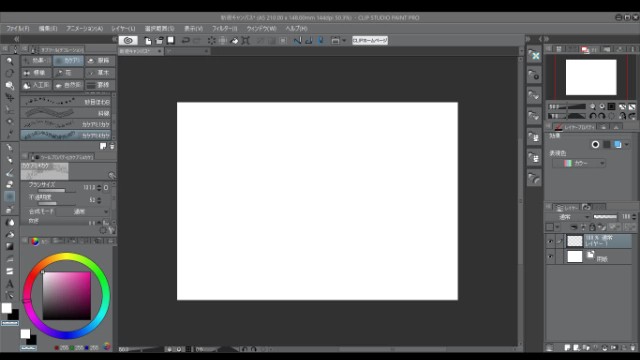
Task: Toggle tone effect in layer property
Action: pyautogui.click(x=607, y=144)
